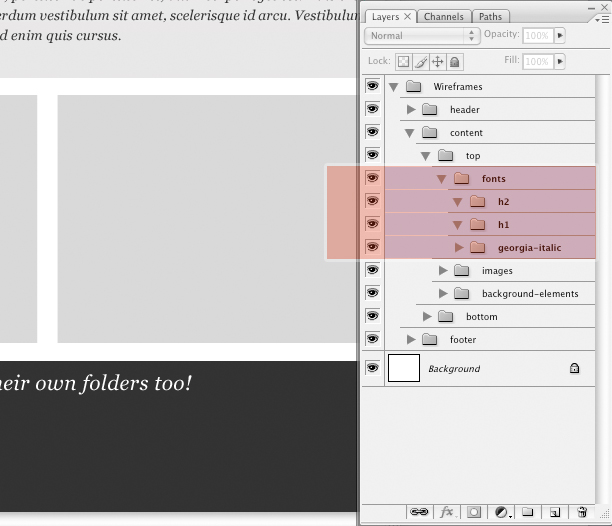Select the Layers tab
Screen dimensions: 612x526
(x=386, y=17)
